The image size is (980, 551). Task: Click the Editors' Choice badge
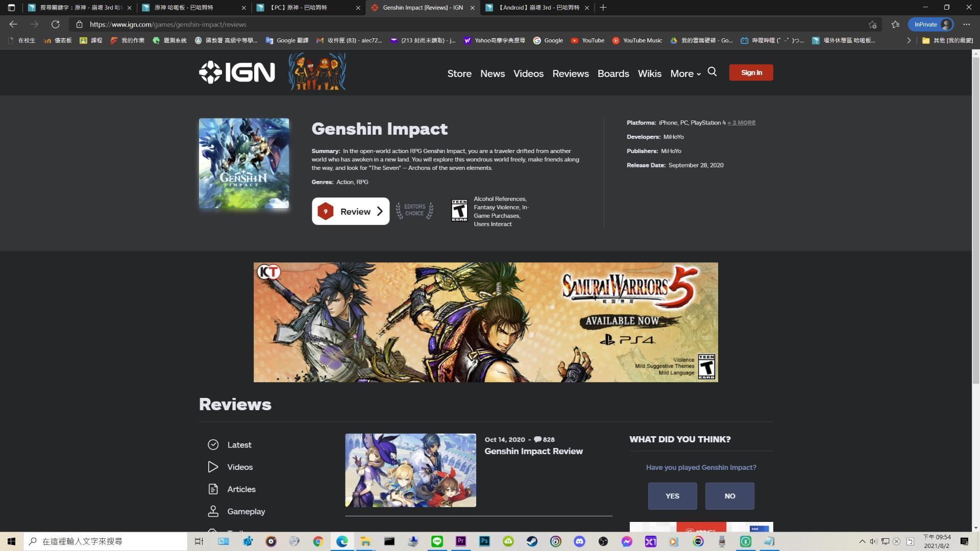pyautogui.click(x=414, y=210)
